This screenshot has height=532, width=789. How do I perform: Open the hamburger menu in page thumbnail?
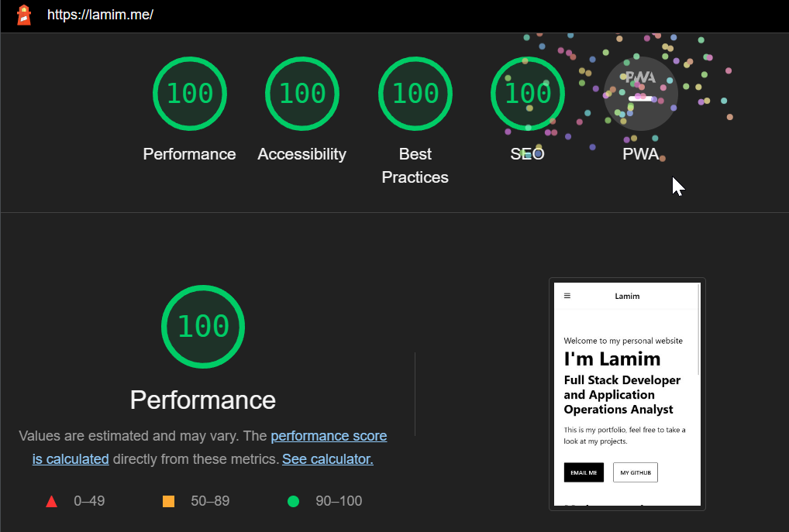coord(567,296)
